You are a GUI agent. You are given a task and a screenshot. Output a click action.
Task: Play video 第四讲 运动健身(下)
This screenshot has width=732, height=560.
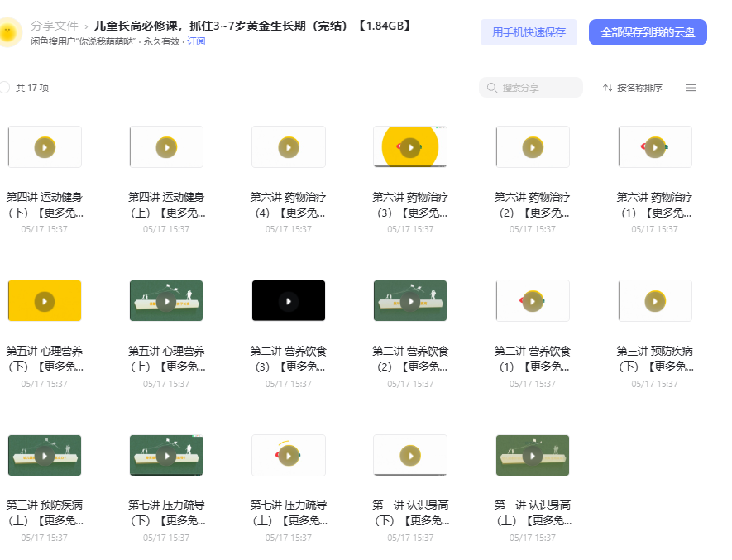pyautogui.click(x=45, y=147)
